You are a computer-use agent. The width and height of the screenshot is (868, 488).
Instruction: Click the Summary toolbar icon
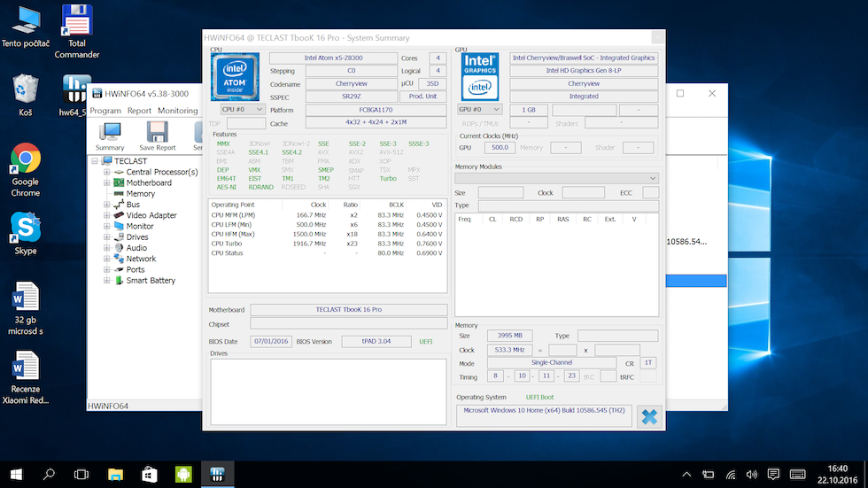tap(110, 133)
